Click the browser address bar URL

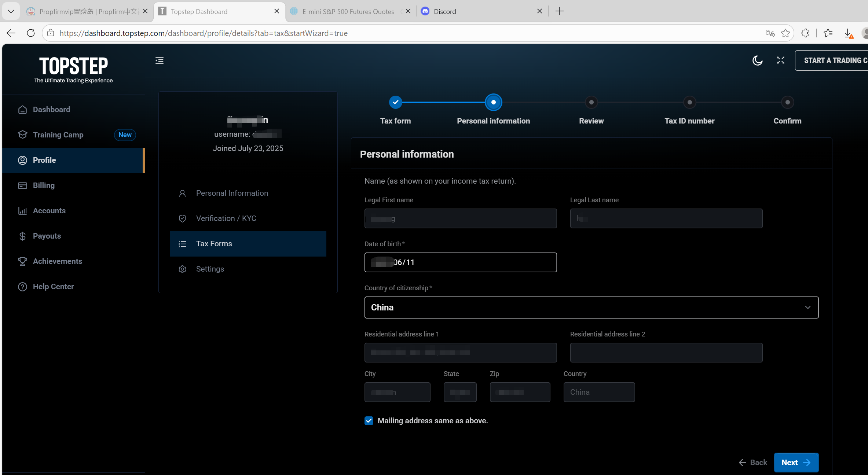point(204,33)
